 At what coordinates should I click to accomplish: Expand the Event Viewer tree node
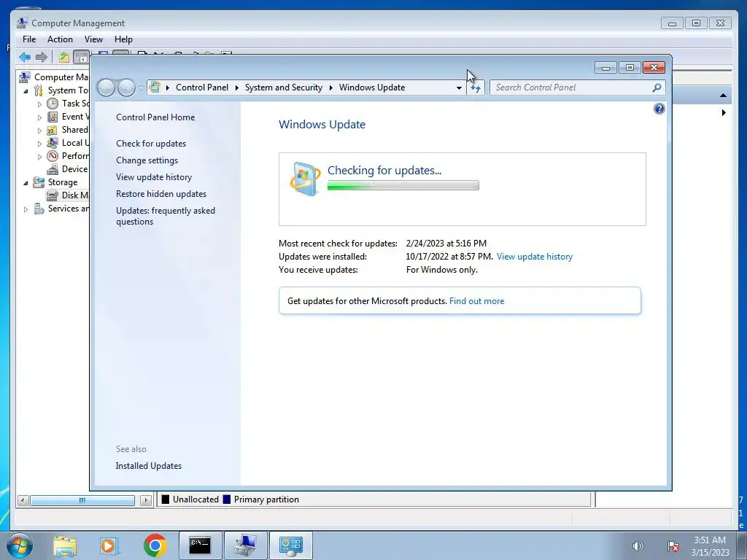tap(39, 117)
